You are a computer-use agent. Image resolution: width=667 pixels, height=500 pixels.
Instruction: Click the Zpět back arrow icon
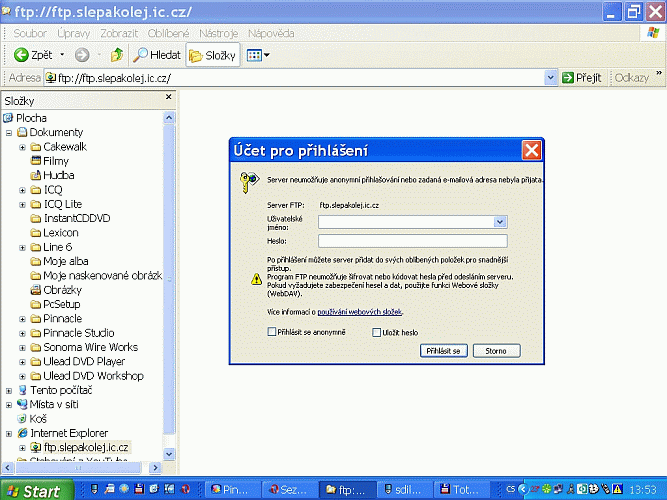(x=20, y=55)
